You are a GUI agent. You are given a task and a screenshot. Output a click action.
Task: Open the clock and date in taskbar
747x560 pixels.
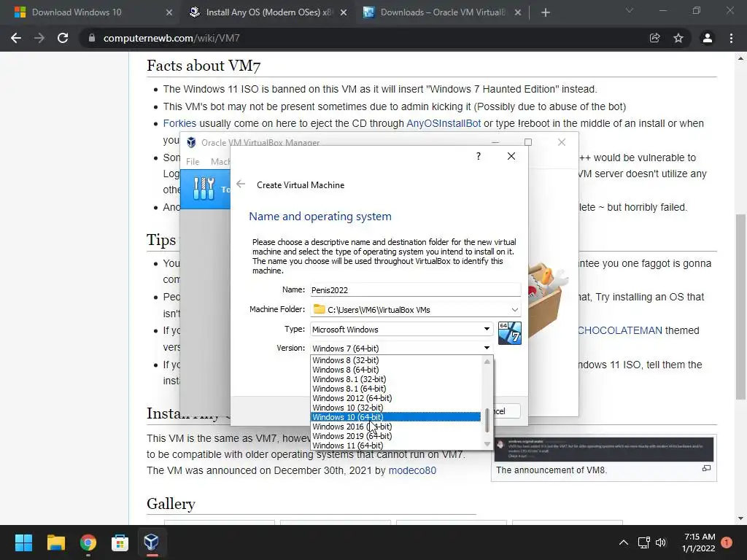(699, 542)
